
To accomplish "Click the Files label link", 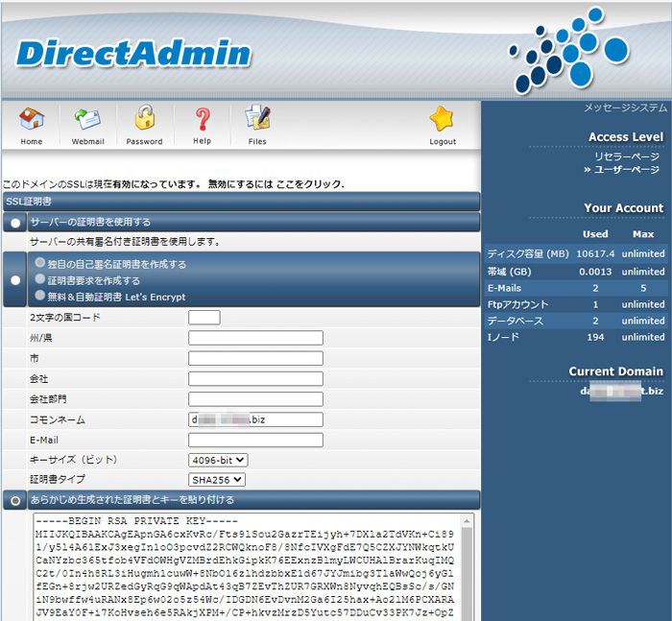I will pos(257,141).
